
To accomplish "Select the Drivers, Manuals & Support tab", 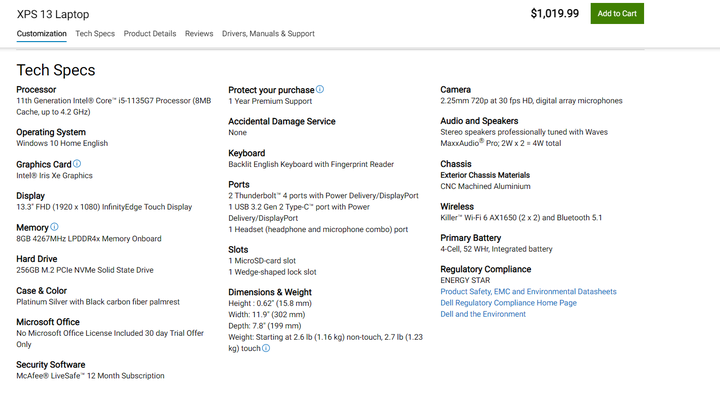I will [268, 34].
